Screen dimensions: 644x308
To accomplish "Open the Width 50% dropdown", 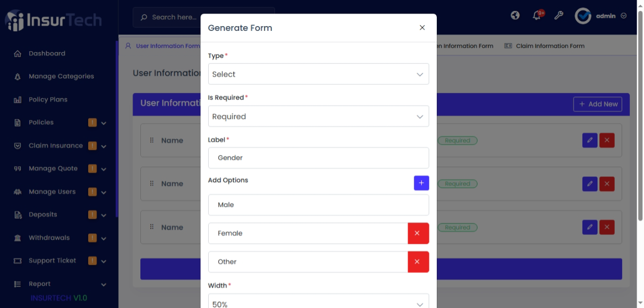I will [318, 302].
